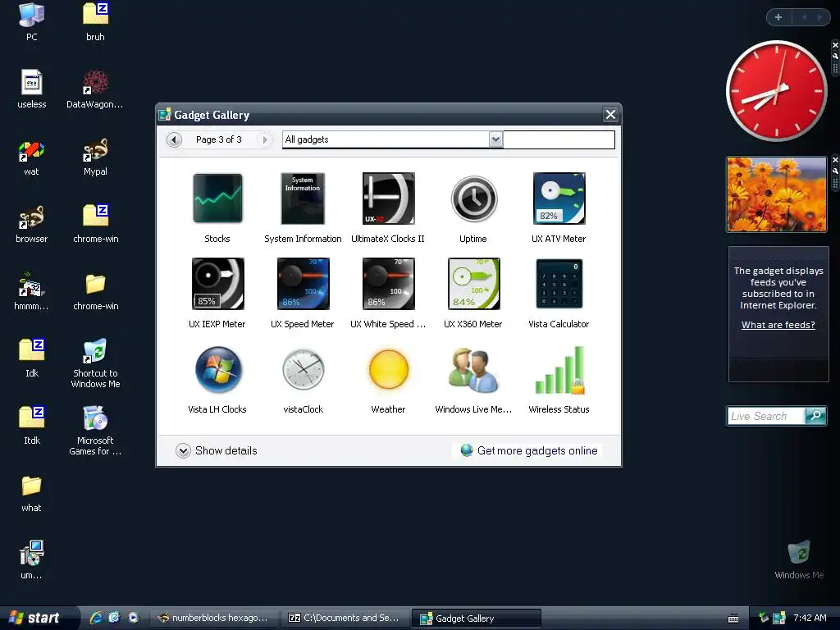Go to previous gadget page
The width and height of the screenshot is (840, 630).
point(174,139)
